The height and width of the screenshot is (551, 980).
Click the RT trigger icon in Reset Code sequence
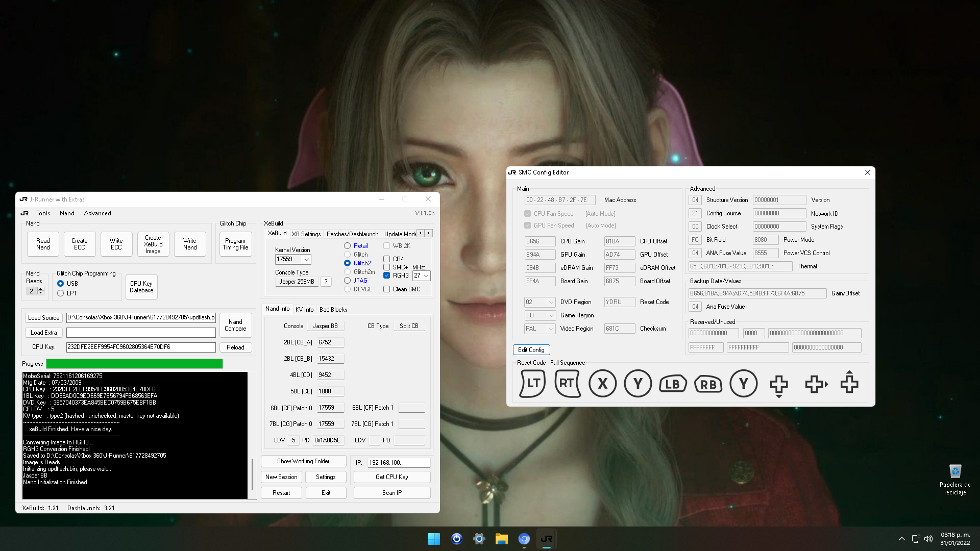(568, 384)
